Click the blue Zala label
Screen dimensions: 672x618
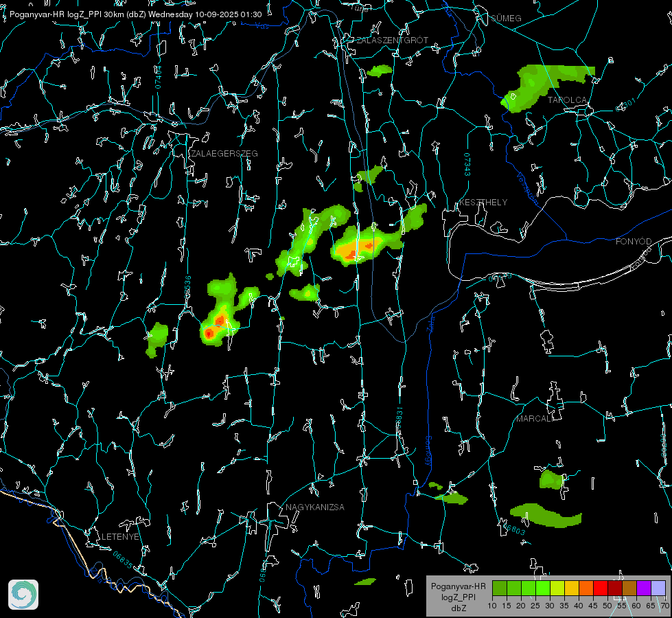[430, 324]
